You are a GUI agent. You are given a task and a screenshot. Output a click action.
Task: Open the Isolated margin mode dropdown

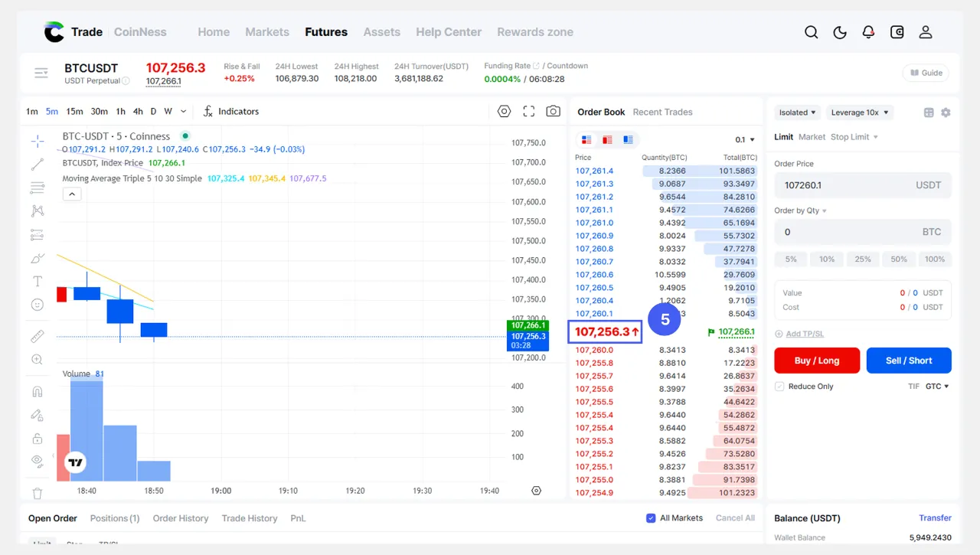point(798,113)
